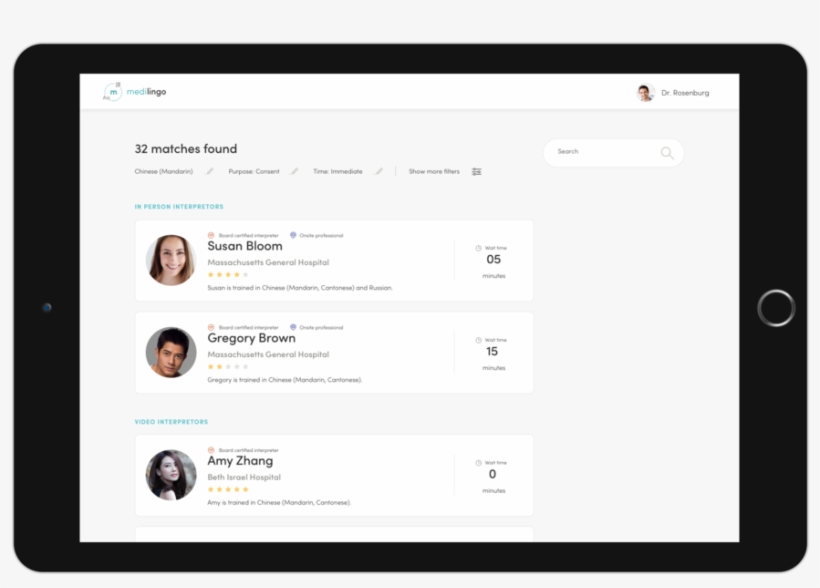The image size is (820, 588).
Task: Click Gregory Brown's onsite professional badge icon
Action: tap(293, 327)
